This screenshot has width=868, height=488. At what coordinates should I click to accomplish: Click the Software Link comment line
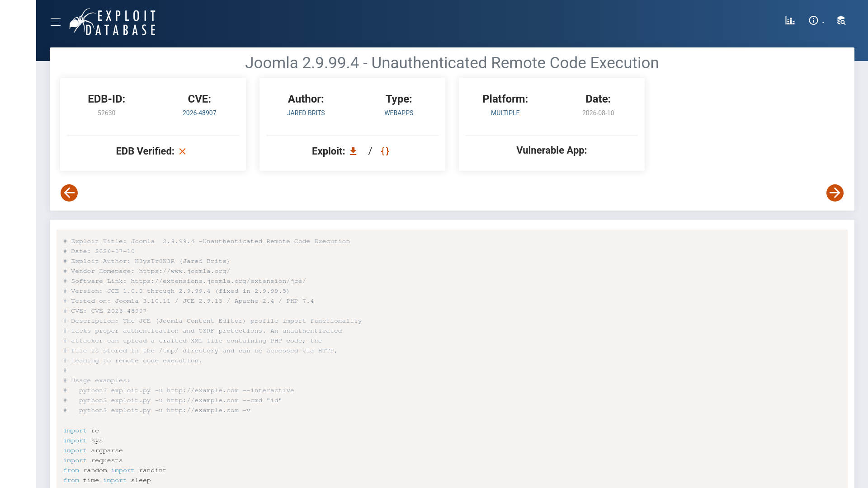(x=184, y=281)
